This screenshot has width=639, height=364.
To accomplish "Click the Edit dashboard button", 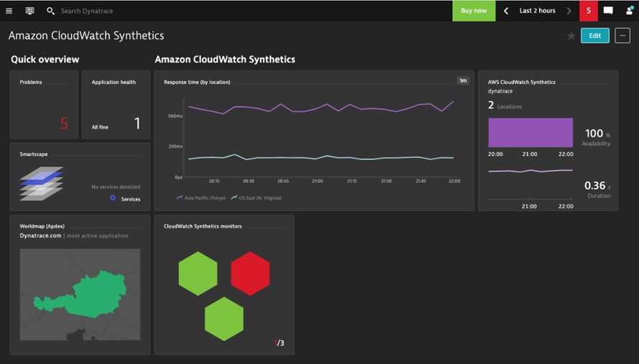I will (x=595, y=35).
